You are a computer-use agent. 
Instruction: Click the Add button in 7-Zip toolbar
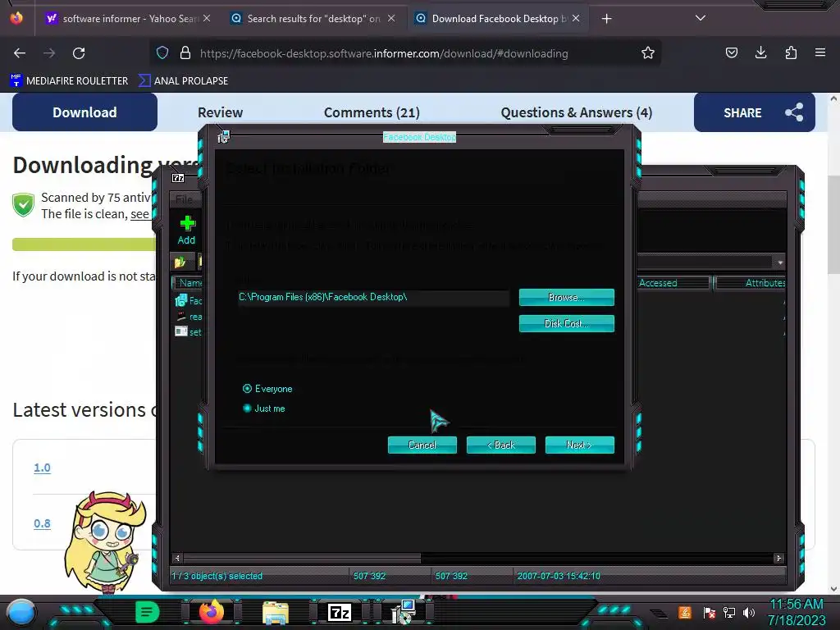pyautogui.click(x=186, y=231)
